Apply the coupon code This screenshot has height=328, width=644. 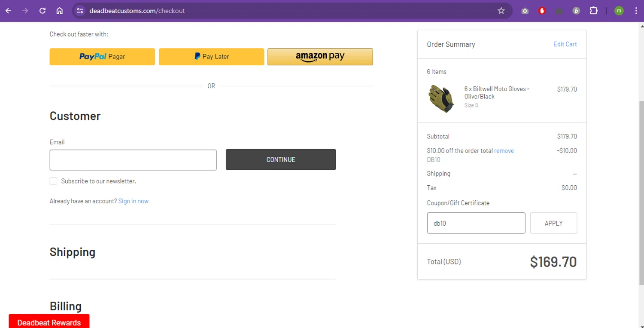point(553,223)
